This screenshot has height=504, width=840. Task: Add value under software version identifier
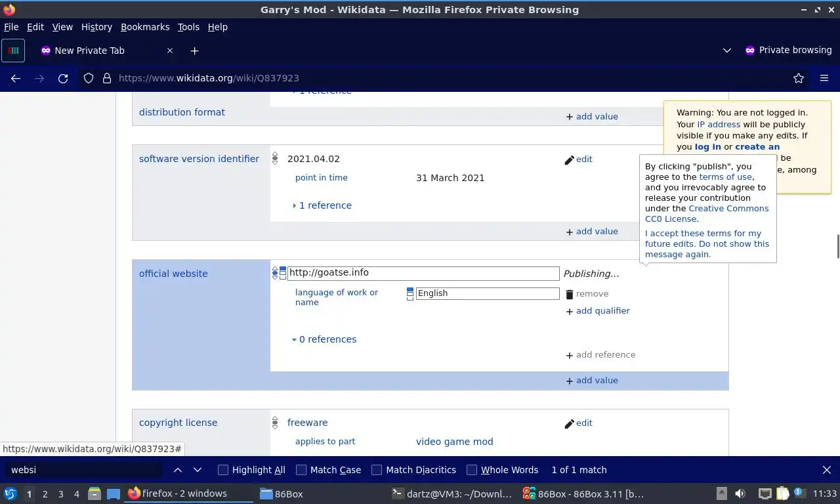[x=592, y=232]
